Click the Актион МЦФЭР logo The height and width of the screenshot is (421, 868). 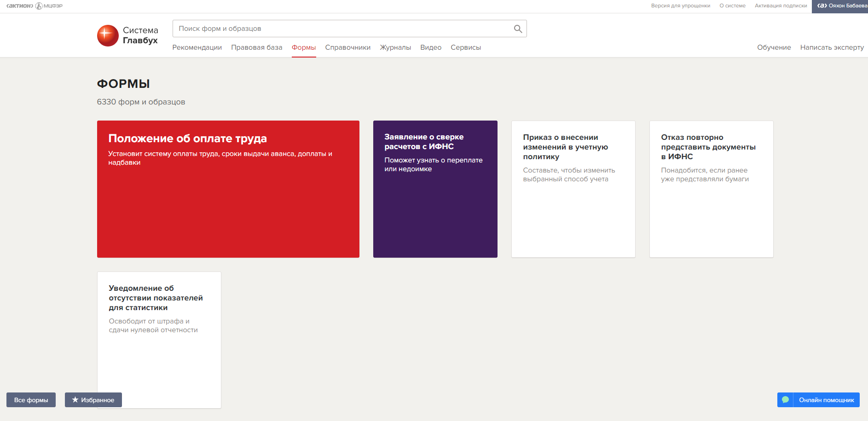pyautogui.click(x=35, y=6)
